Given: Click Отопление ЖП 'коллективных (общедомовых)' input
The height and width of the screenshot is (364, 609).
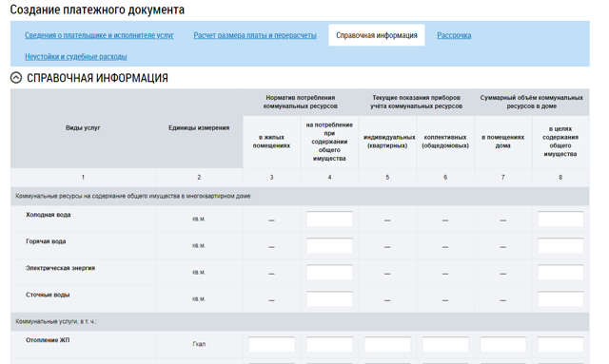Looking at the screenshot, I should pyautogui.click(x=445, y=344).
